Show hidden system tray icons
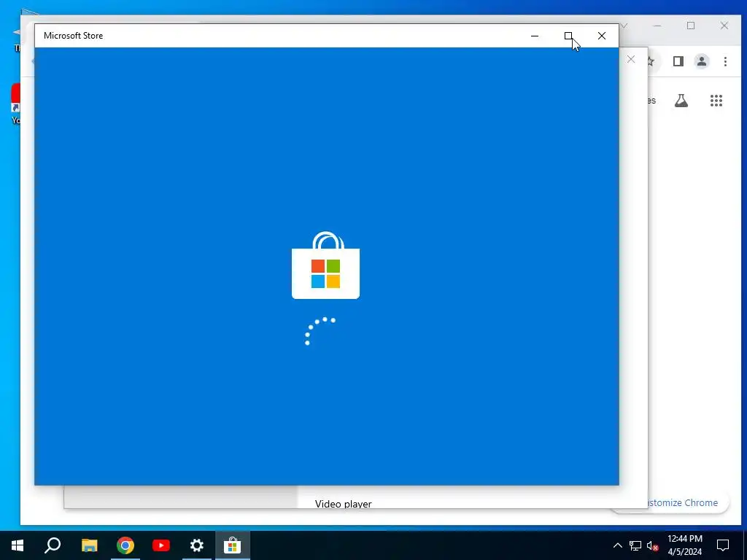 point(617,545)
